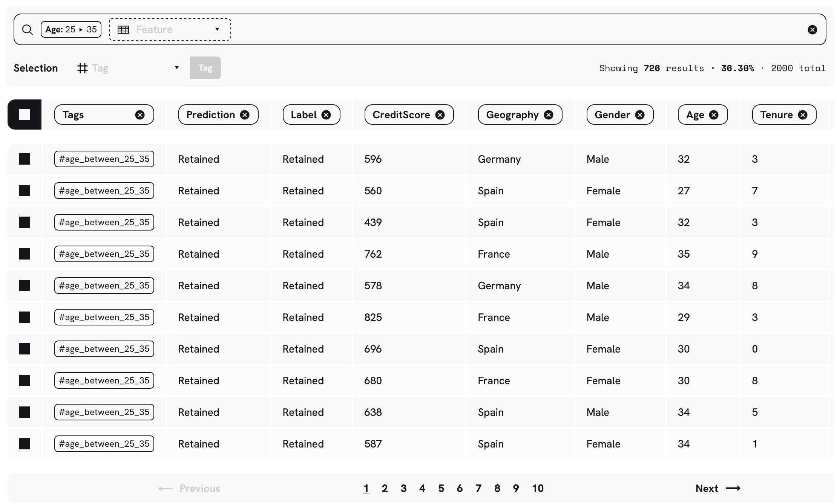Go to page 5
The height and width of the screenshot is (504, 837).
[441, 488]
